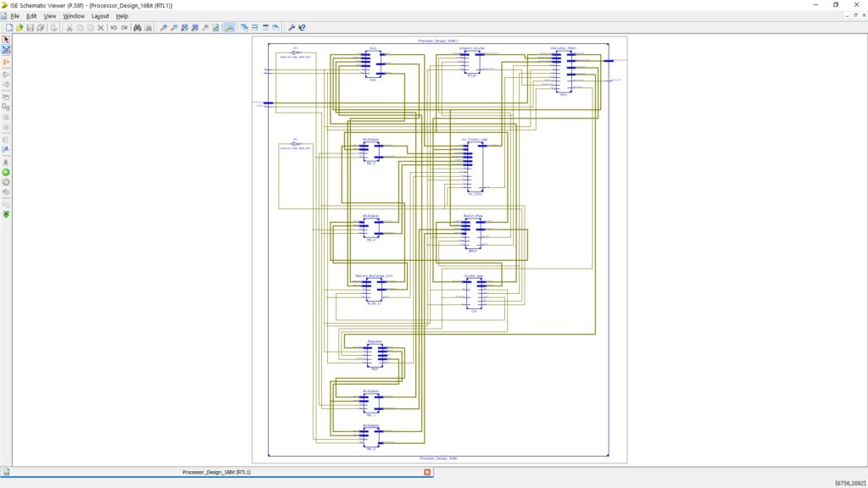Screen dimensions: 868x488
Task: Click the Alu1 block in the schematic
Action: click(373, 64)
